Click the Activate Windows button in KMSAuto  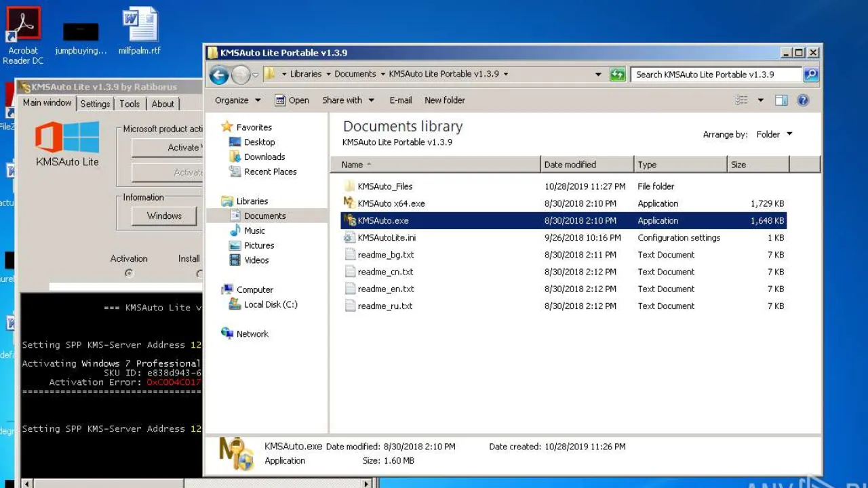pyautogui.click(x=167, y=148)
